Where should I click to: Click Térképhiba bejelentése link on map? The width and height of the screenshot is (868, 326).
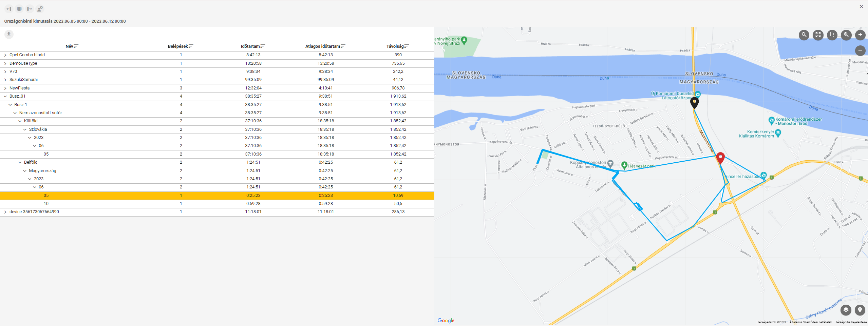pyautogui.click(x=851, y=322)
